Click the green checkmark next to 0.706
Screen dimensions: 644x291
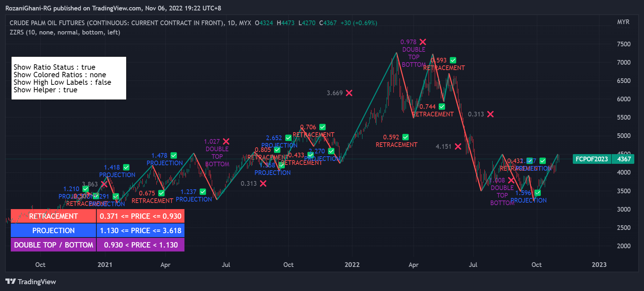point(323,127)
